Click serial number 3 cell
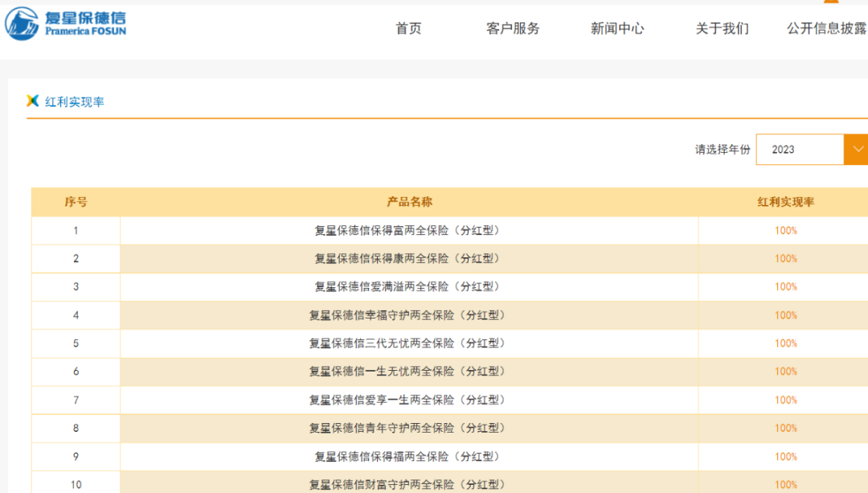Screen dimensions: 868x493 [76, 287]
